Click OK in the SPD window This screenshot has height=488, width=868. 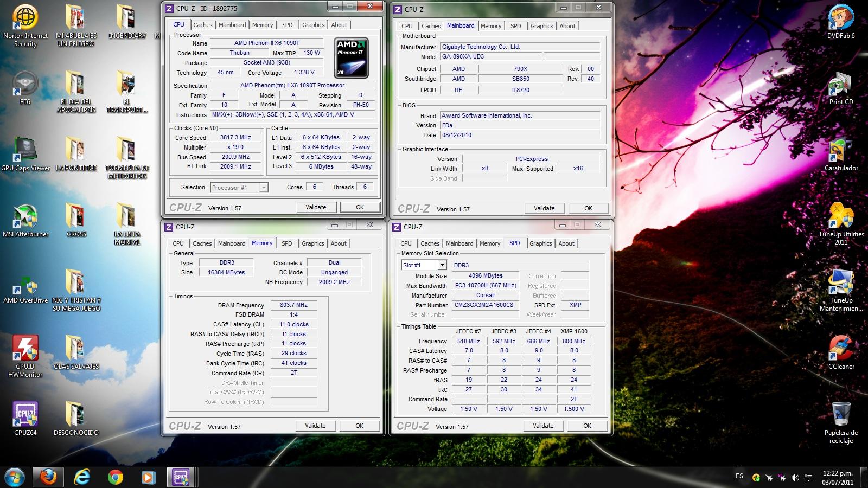tap(587, 426)
